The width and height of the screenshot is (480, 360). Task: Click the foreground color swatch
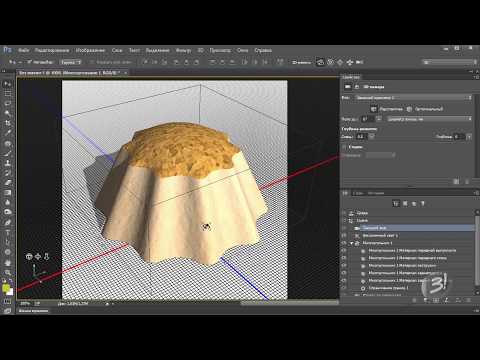(6, 288)
